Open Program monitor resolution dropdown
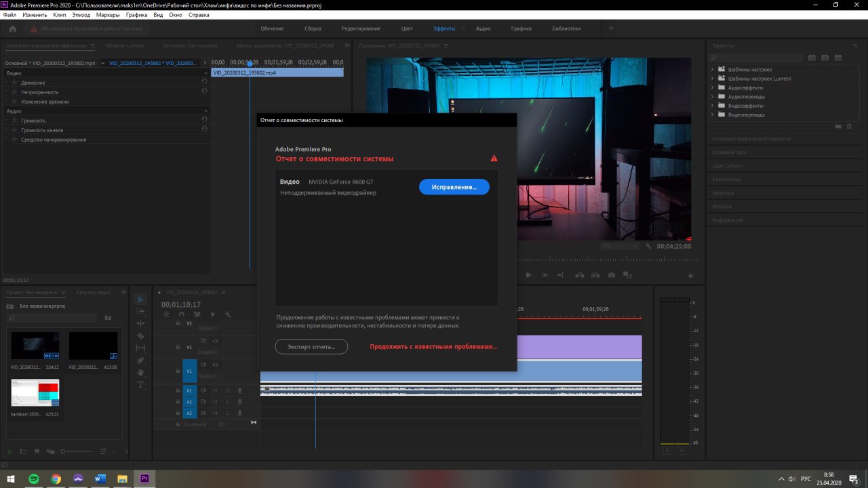This screenshot has height=488, width=868. (x=619, y=246)
